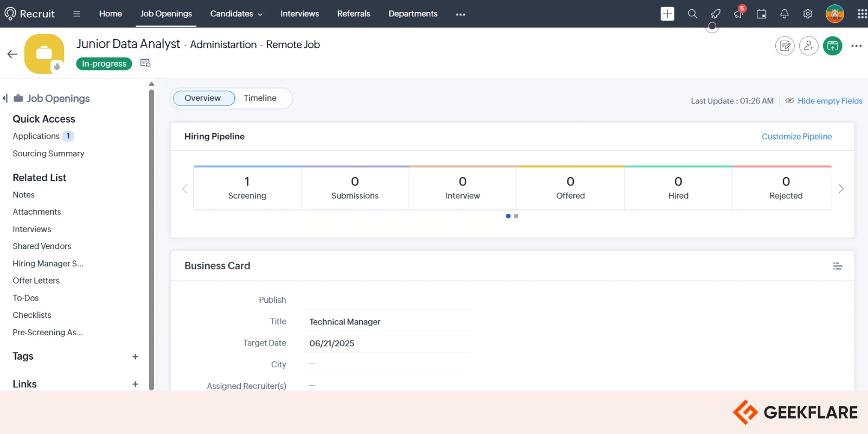Switch to the Interviews nav tab
Image resolution: width=868 pixels, height=434 pixels.
[x=299, y=14]
